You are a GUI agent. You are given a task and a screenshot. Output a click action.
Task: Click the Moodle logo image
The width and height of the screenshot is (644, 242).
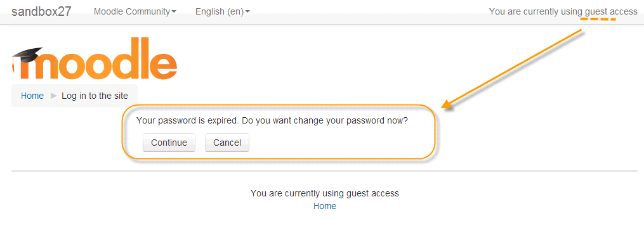tap(95, 58)
